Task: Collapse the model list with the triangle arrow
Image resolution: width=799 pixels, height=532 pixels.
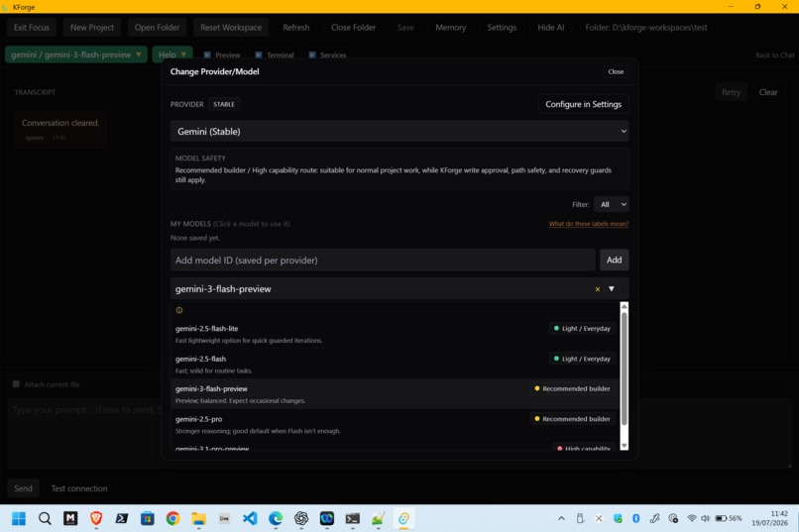Action: [x=612, y=289]
